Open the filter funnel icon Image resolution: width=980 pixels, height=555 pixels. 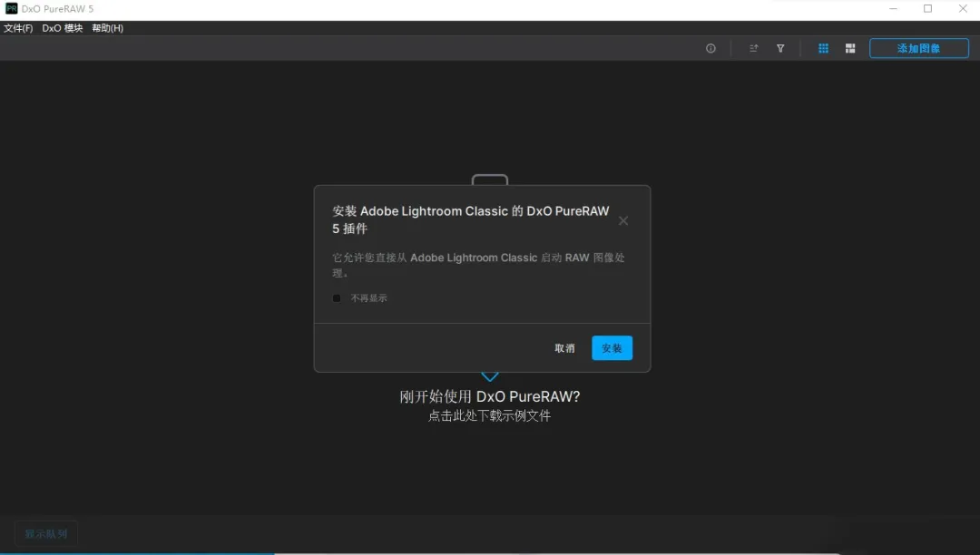(780, 48)
